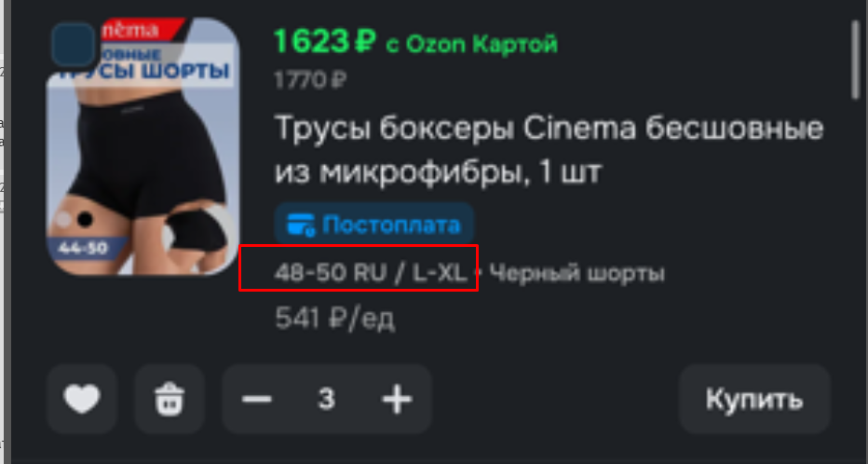868x464 pixels.
Task: Open the Cinema shorts product thumbnail
Action: 142,146
